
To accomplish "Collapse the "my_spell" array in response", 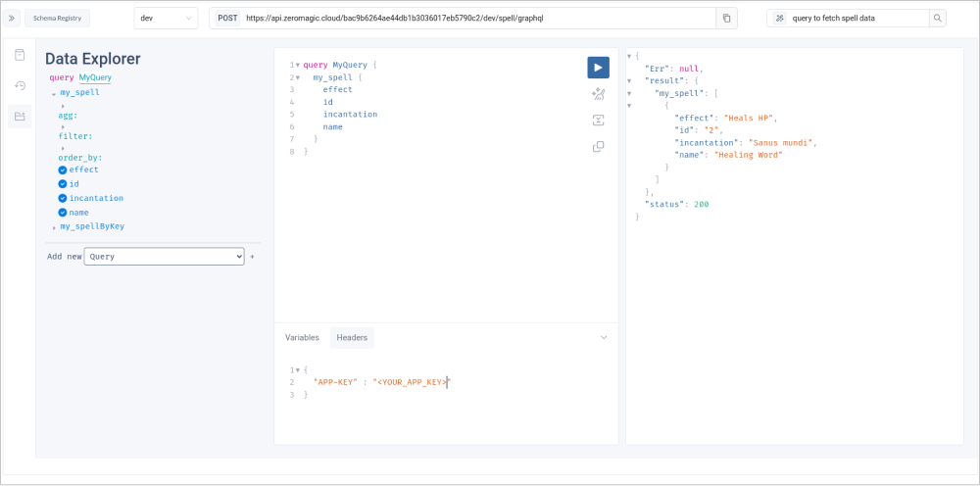I will click(x=629, y=93).
